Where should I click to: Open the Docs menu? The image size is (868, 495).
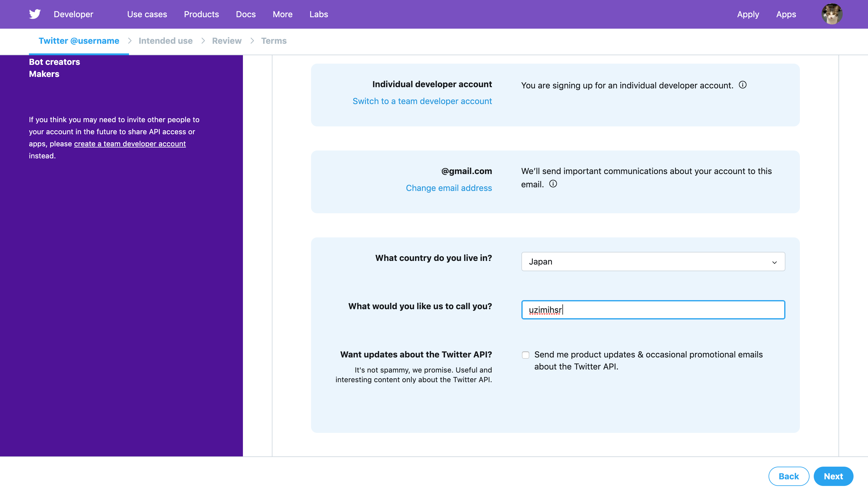point(246,14)
